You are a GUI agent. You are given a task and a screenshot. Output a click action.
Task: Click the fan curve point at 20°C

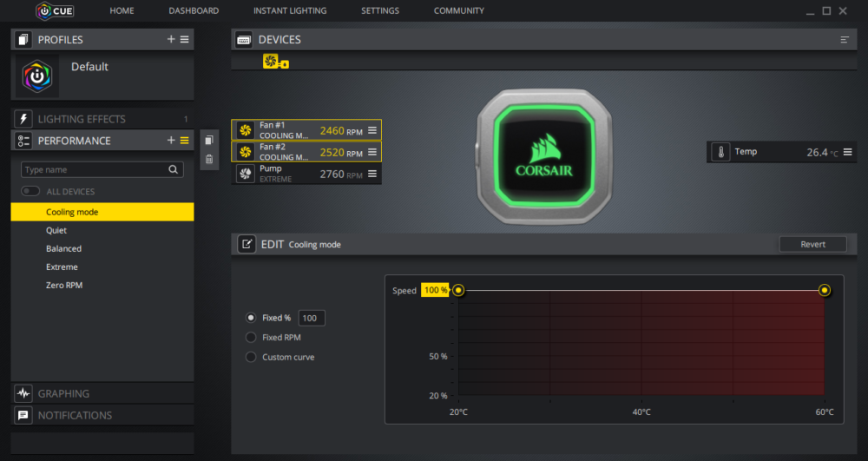coord(457,290)
